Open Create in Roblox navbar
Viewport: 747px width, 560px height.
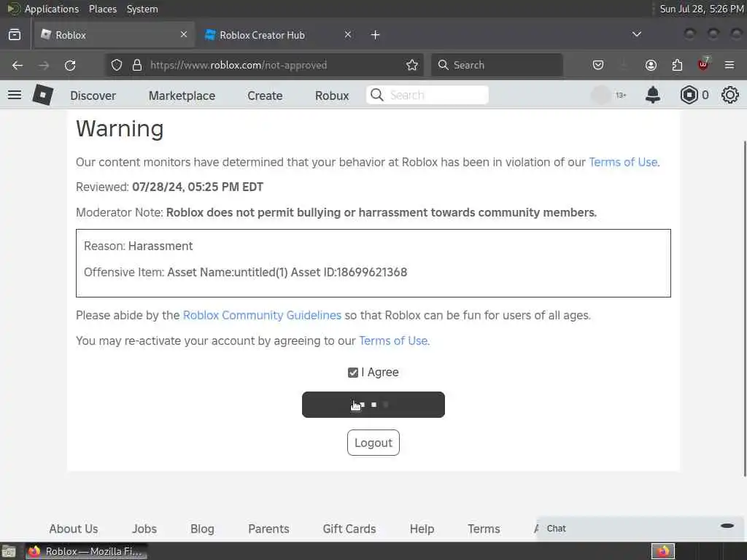[x=265, y=96]
